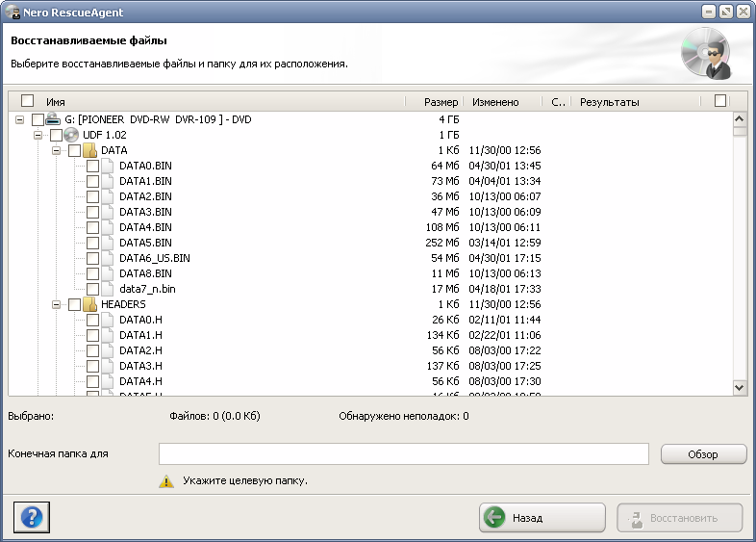The image size is (756, 542).
Task: Select the DATA0.BIN file name
Action: coord(145,166)
